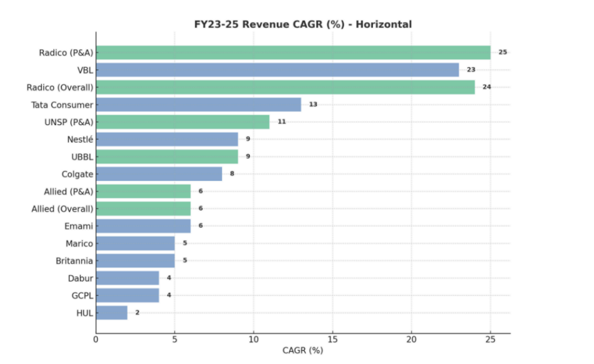Select the Dabur blue bar
This screenshot has height=364, width=594.
point(128,278)
